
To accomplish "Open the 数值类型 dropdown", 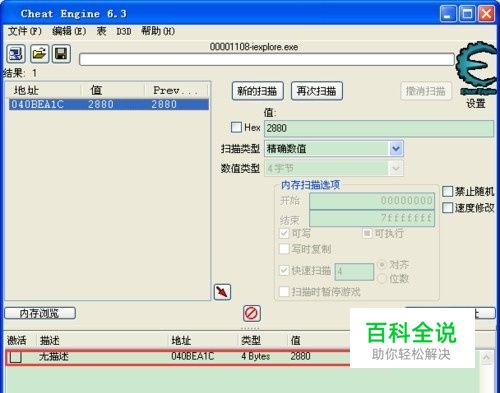I will pyautogui.click(x=396, y=168).
